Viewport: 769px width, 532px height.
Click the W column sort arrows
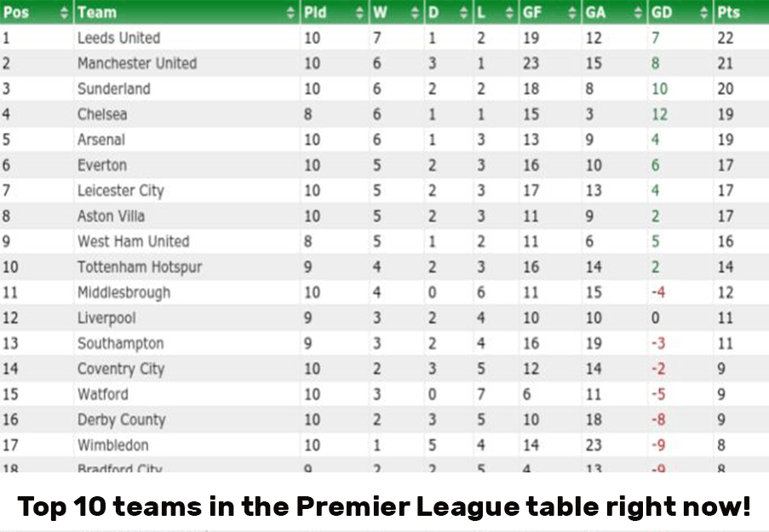click(415, 12)
